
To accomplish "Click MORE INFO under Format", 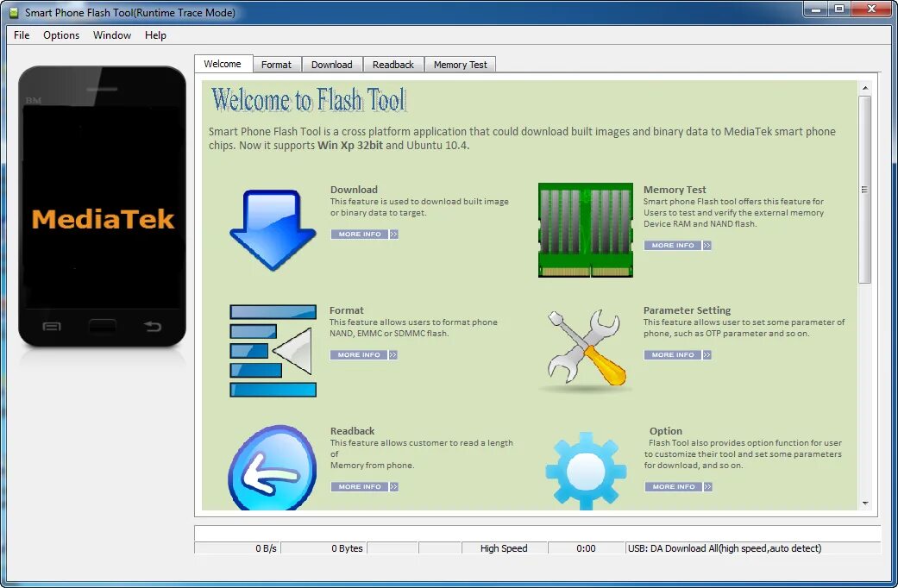I will click(359, 355).
